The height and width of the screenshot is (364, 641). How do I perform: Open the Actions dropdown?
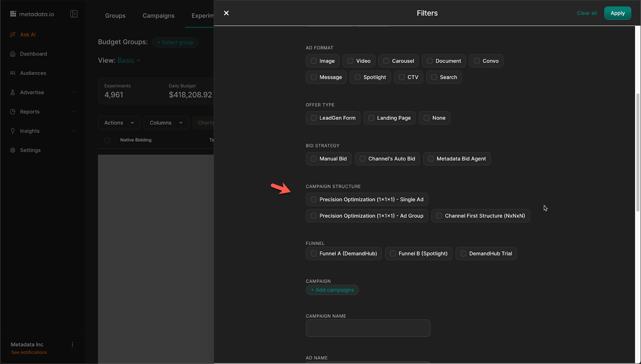pos(119,123)
